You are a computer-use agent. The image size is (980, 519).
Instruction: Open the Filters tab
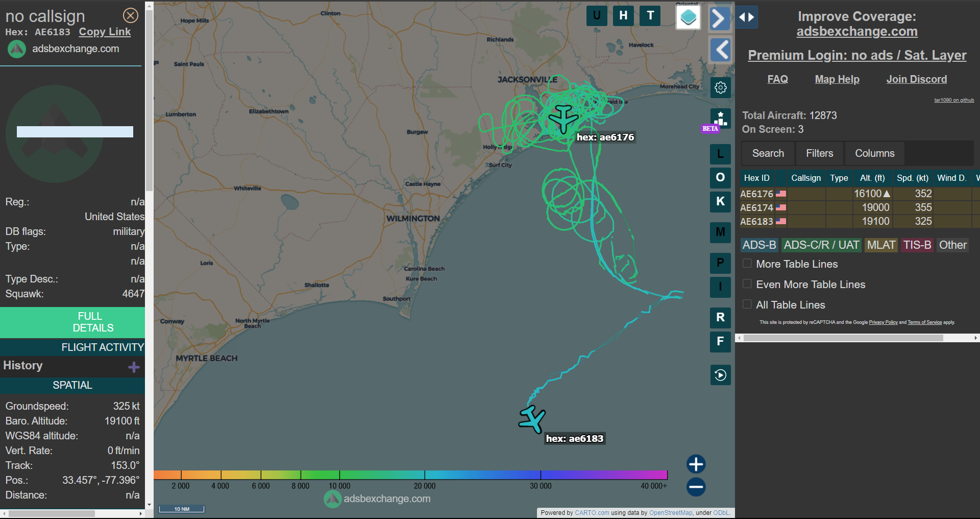pyautogui.click(x=819, y=153)
